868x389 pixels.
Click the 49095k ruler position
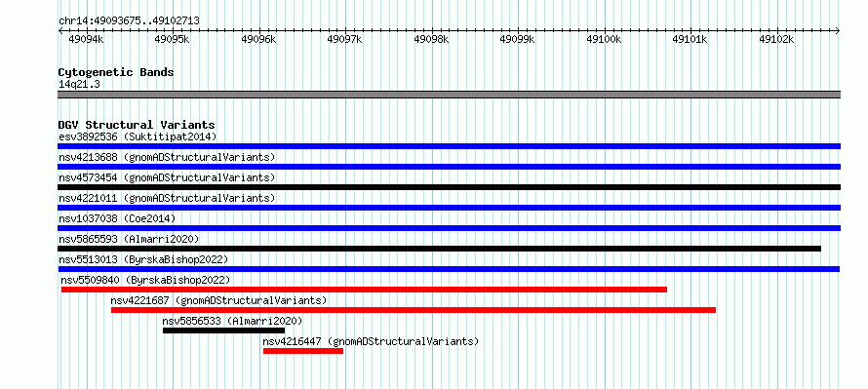[173, 40]
